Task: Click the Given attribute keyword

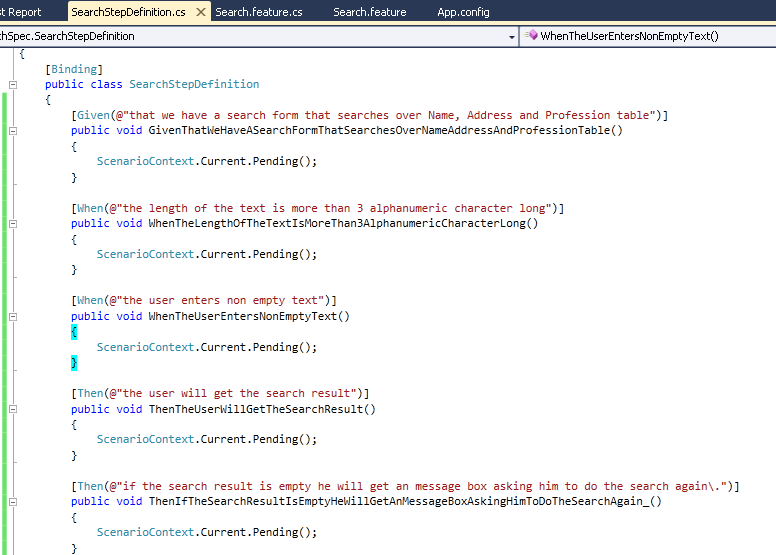Action: [93, 115]
